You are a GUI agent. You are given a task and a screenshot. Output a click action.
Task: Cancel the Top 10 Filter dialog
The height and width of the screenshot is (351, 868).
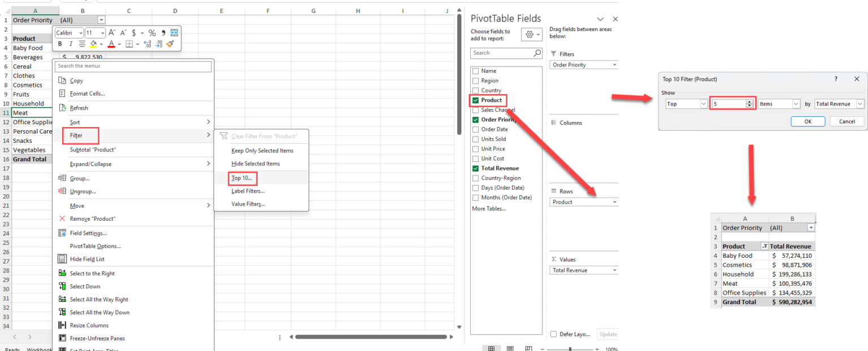pyautogui.click(x=847, y=121)
